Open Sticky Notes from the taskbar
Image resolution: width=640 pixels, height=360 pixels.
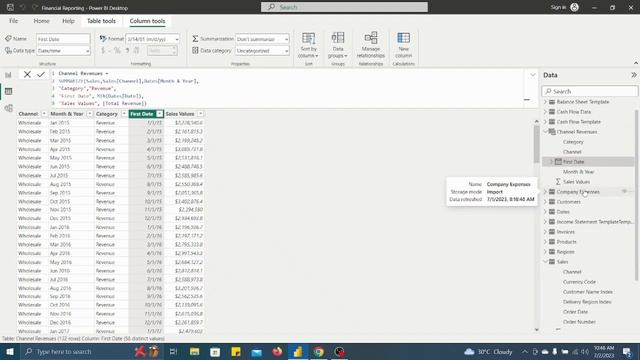[x=236, y=351]
